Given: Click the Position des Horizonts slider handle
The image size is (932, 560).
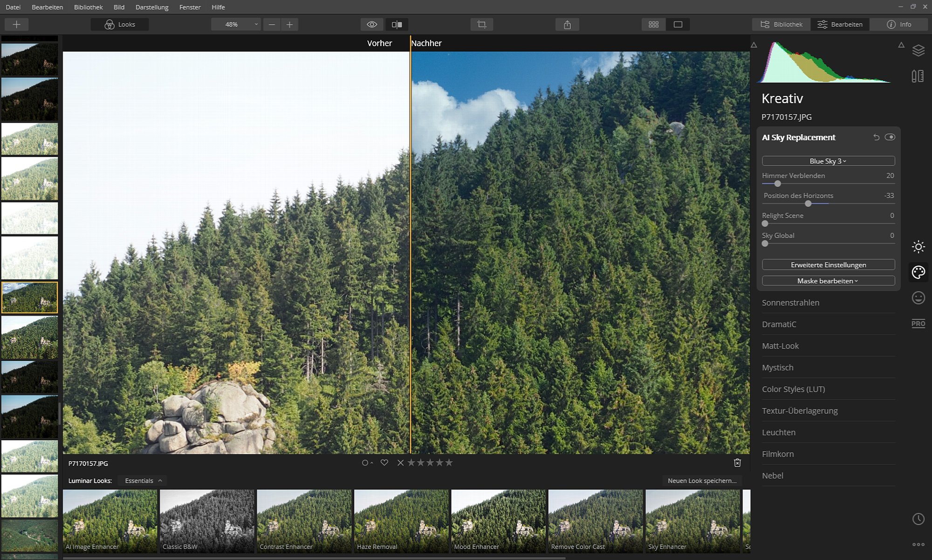Looking at the screenshot, I should [808, 204].
